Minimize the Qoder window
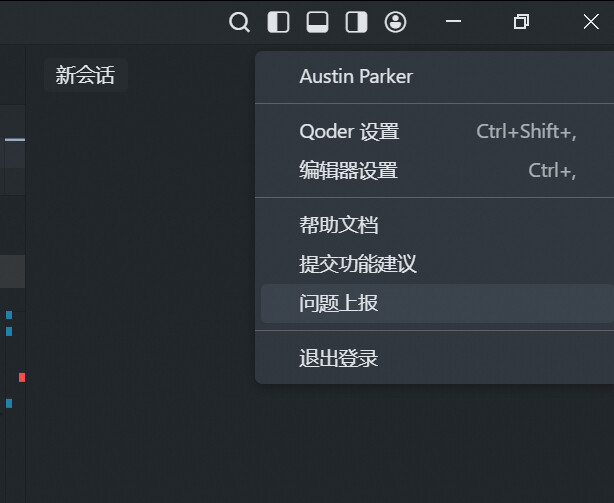The width and height of the screenshot is (614, 503). (x=453, y=21)
